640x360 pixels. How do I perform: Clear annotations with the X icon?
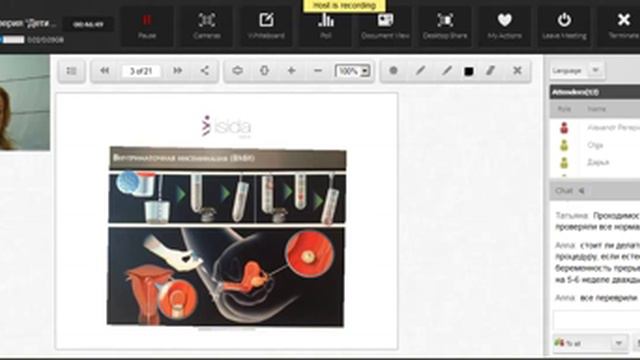pyautogui.click(x=517, y=71)
